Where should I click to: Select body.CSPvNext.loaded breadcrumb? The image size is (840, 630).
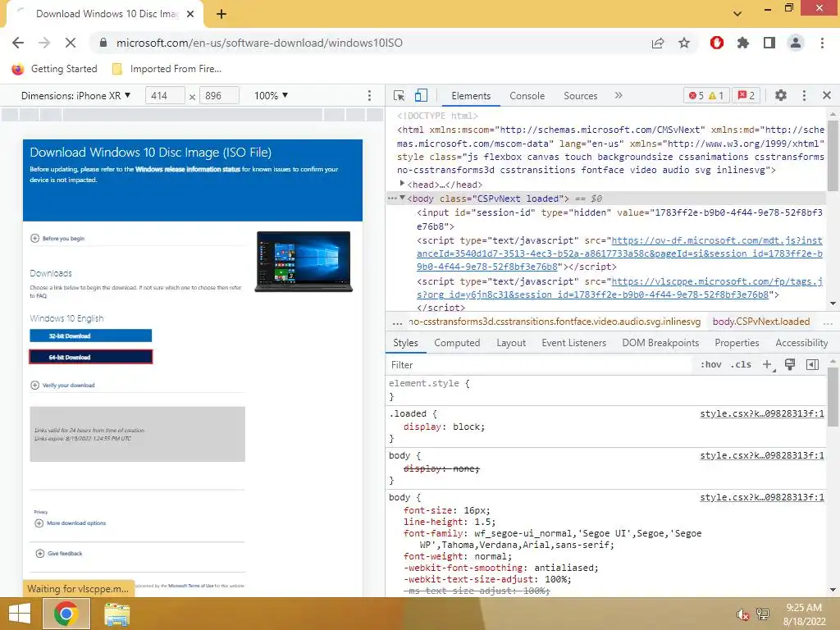tap(760, 322)
